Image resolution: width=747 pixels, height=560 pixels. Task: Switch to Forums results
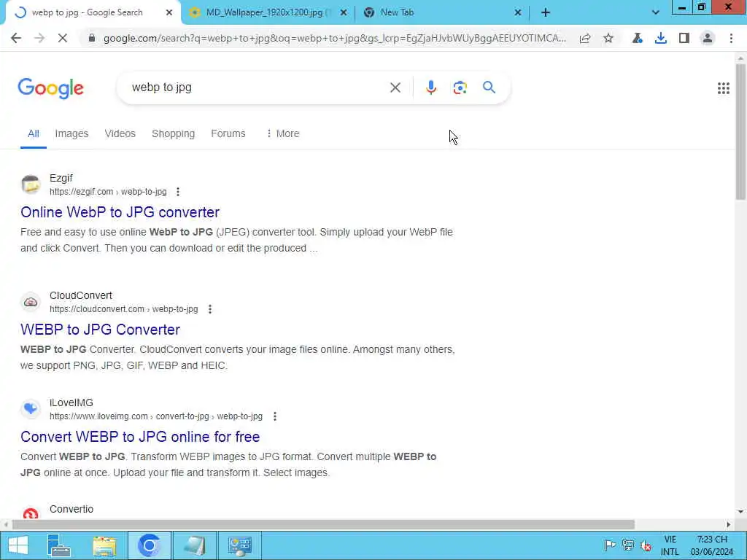pyautogui.click(x=228, y=134)
